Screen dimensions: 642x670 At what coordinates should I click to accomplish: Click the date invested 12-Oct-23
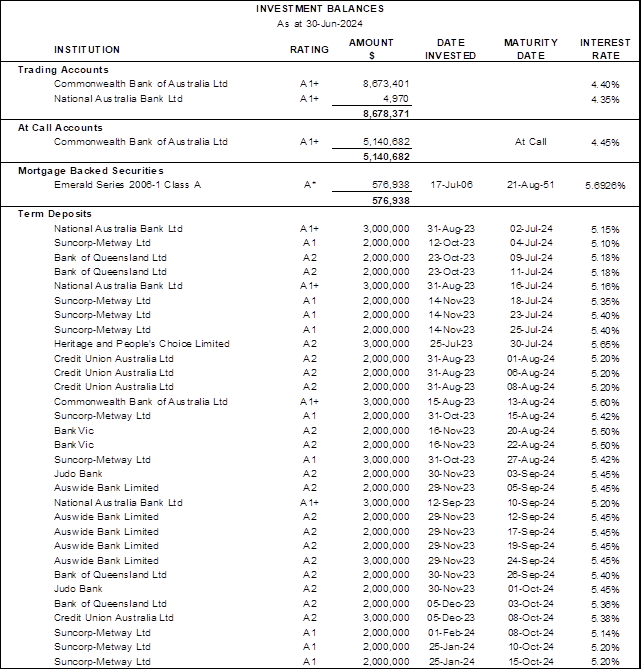pos(451,243)
